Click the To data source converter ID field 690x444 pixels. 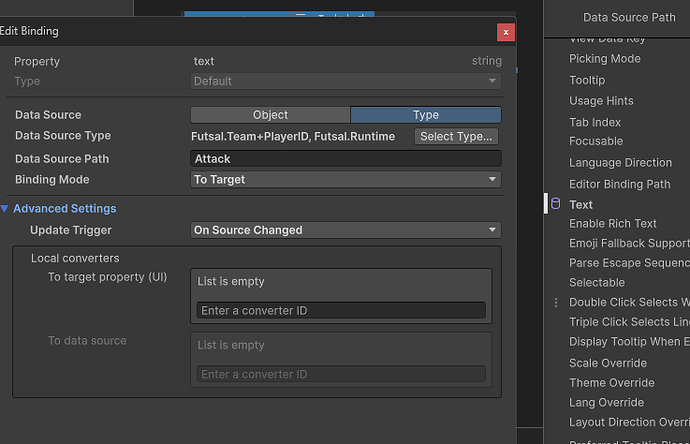tap(341, 374)
